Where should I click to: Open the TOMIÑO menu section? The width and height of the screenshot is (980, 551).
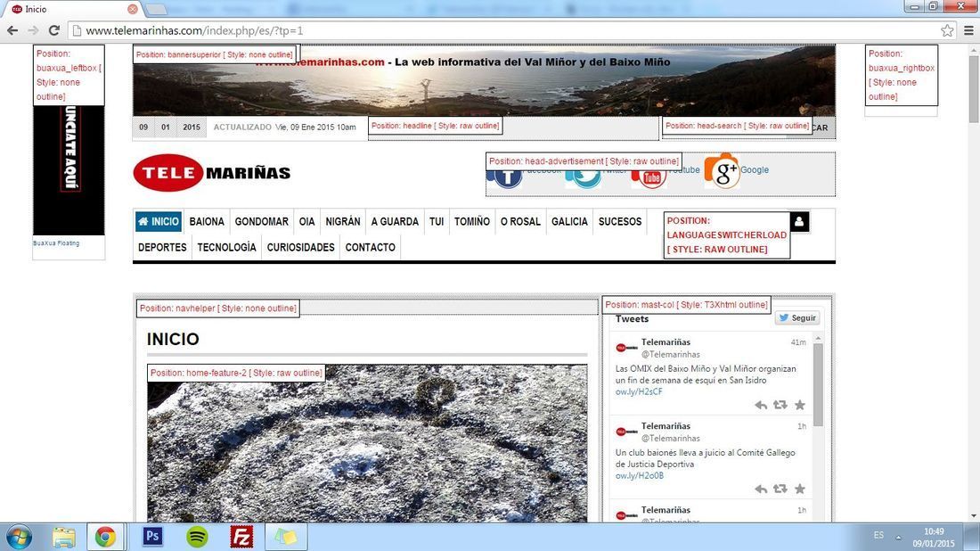click(x=472, y=221)
